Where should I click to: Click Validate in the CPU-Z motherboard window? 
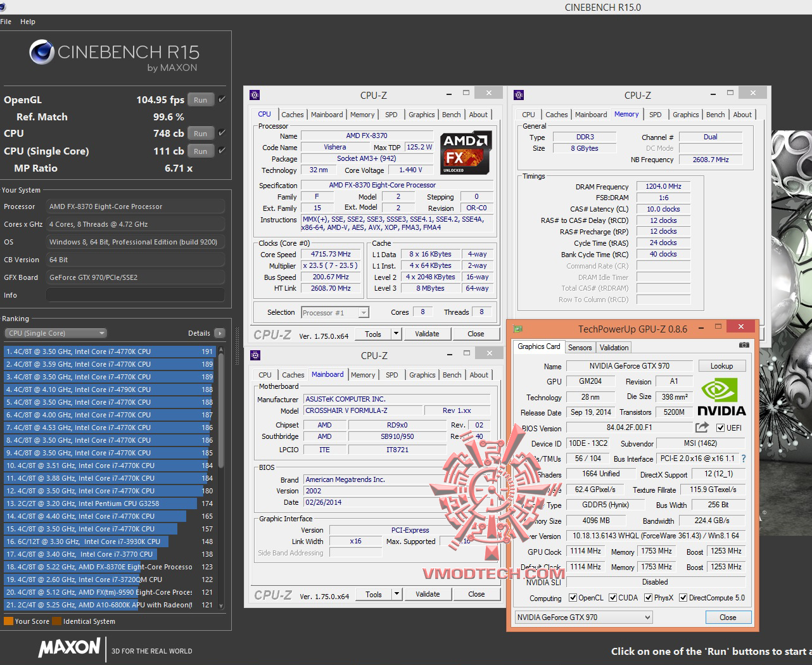(428, 594)
